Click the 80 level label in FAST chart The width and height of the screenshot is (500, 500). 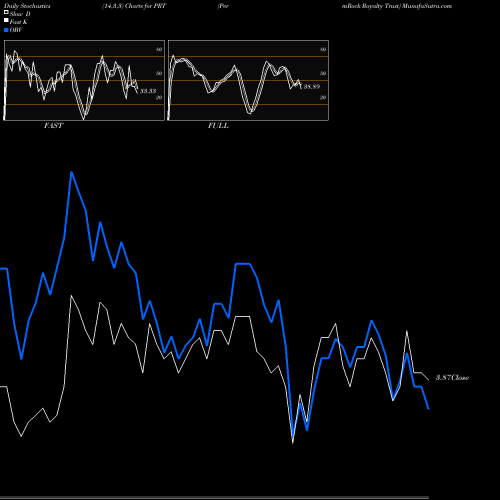(x=159, y=49)
